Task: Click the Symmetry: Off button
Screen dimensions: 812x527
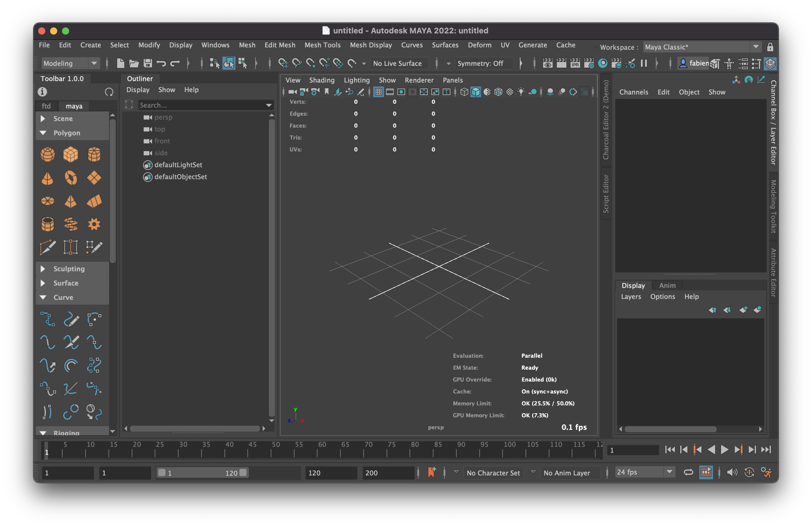Action: point(484,63)
